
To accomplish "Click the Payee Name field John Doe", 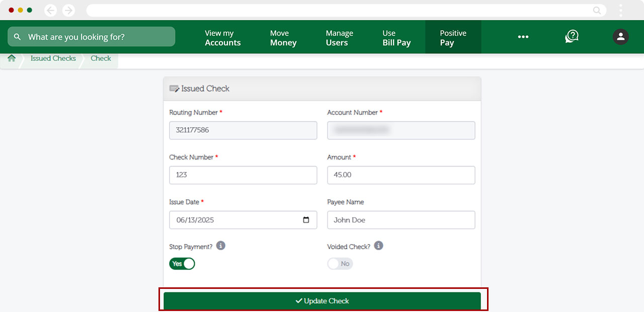I will 401,220.
